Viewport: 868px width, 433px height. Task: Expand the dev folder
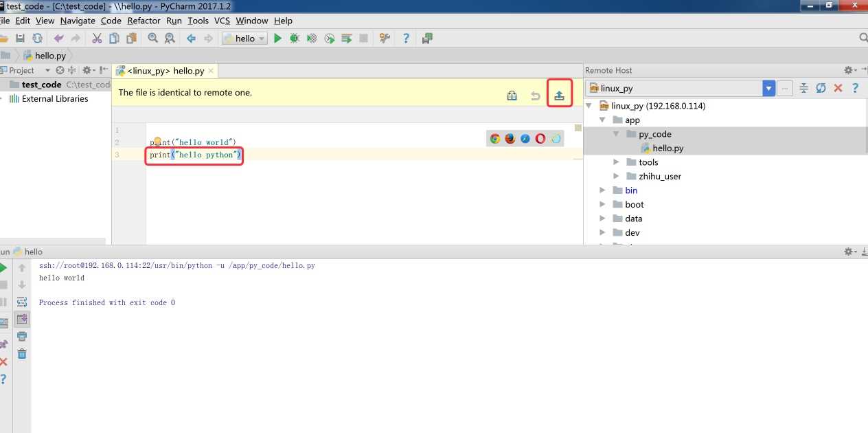[602, 232]
